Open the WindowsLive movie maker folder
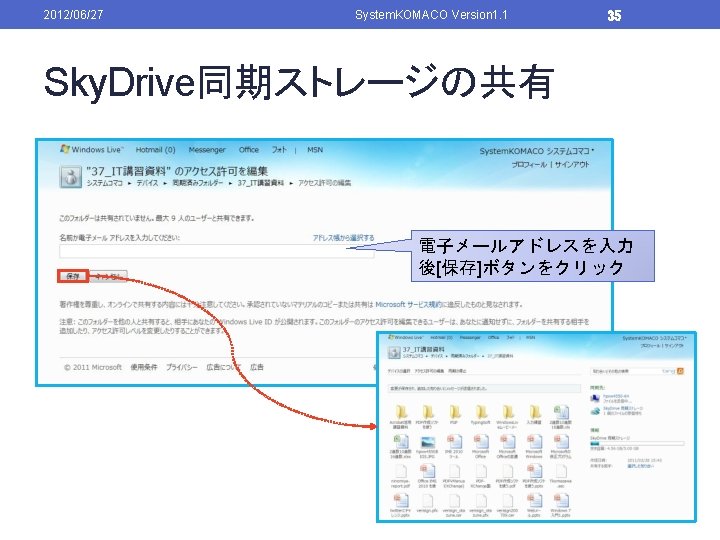 (507, 416)
